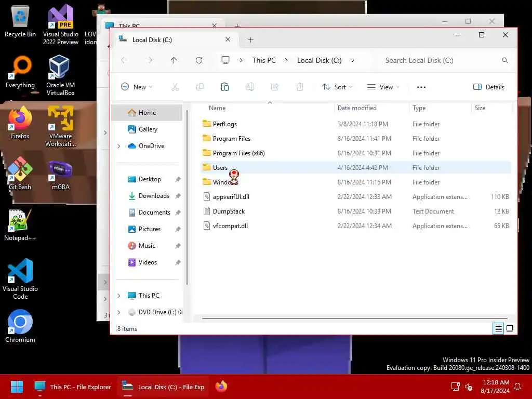Select the Notepad++ desktop icon
The width and height of the screenshot is (532, 399).
pos(20,225)
